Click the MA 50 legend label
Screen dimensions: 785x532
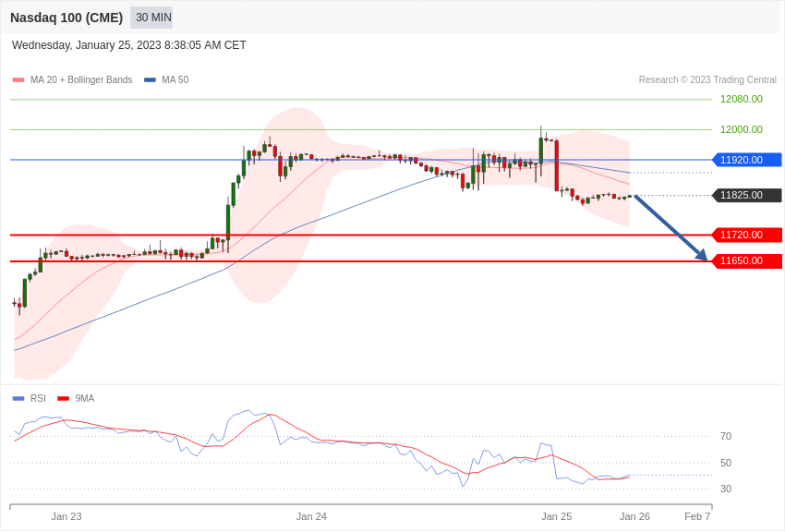[x=175, y=79]
